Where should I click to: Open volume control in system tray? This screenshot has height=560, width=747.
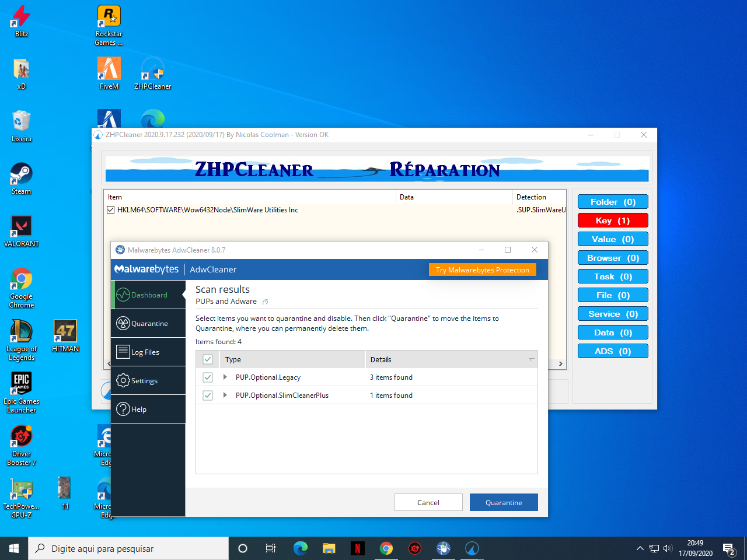[668, 548]
